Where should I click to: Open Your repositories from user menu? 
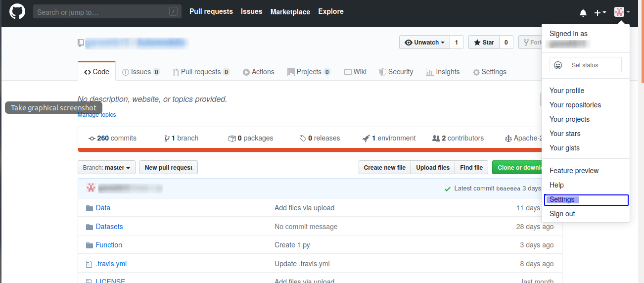(575, 105)
